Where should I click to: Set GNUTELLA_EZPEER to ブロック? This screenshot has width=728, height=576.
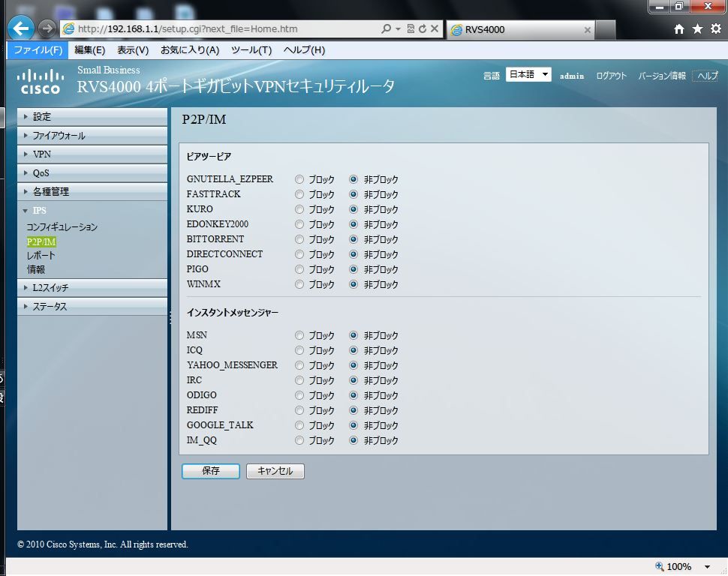299,179
